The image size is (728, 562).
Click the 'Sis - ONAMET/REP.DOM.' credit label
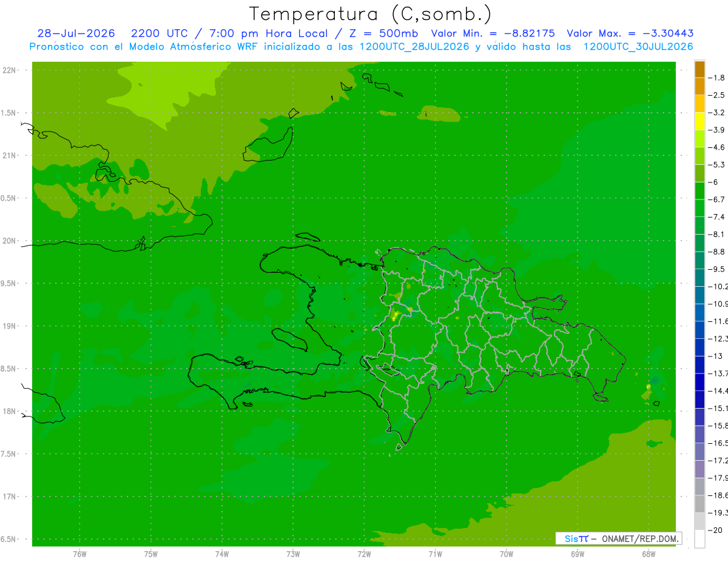pos(618,538)
